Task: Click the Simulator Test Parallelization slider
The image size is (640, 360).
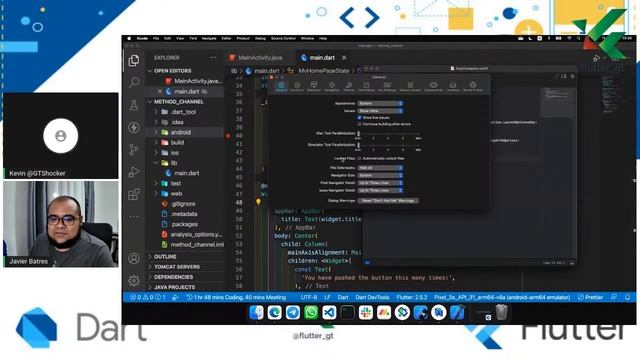Action: click(388, 145)
